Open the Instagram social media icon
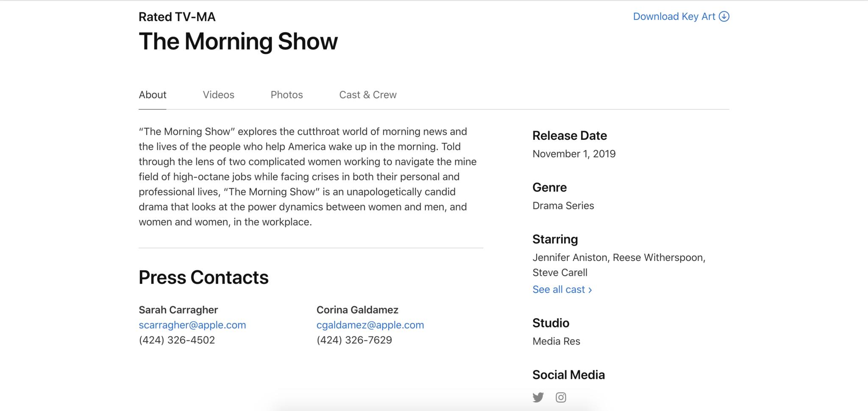 [561, 397]
